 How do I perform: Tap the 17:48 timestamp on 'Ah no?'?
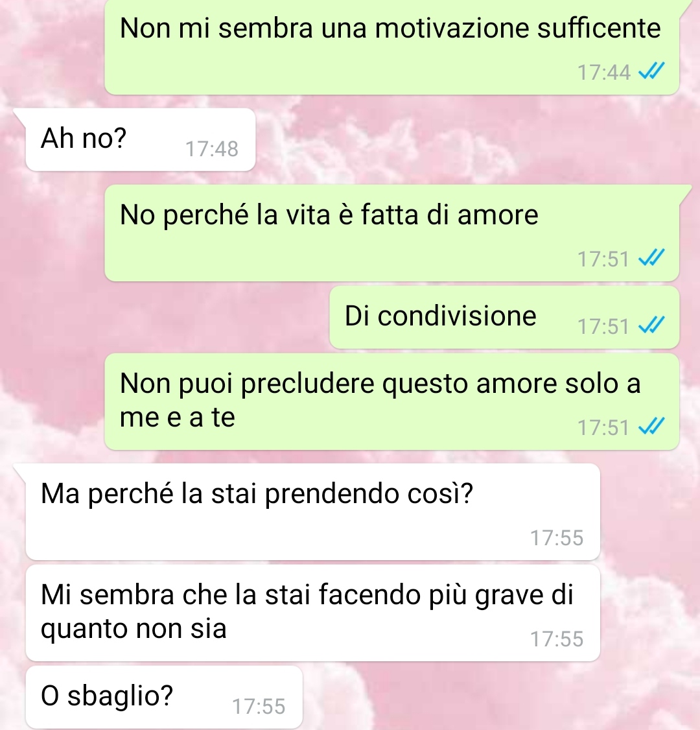[212, 149]
